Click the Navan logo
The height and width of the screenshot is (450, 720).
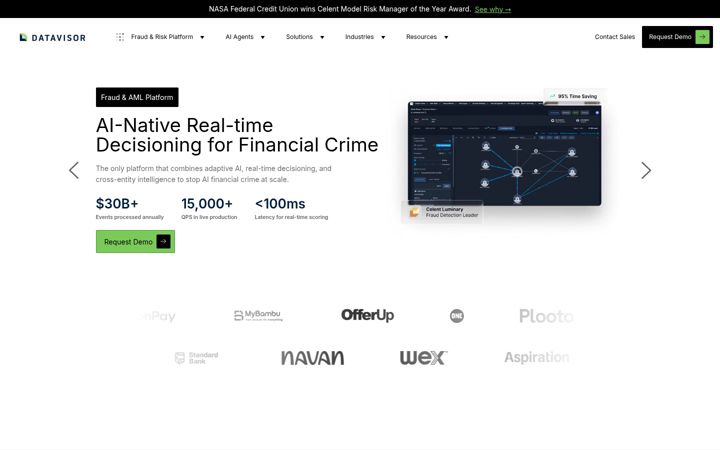(312, 358)
